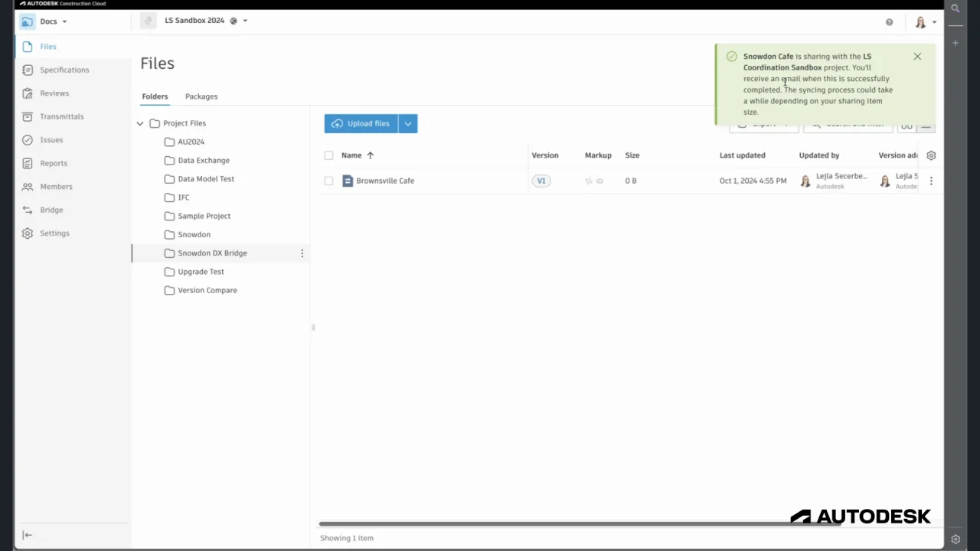Image resolution: width=980 pixels, height=551 pixels.
Task: Open the AU2024 folder
Action: [x=191, y=142]
